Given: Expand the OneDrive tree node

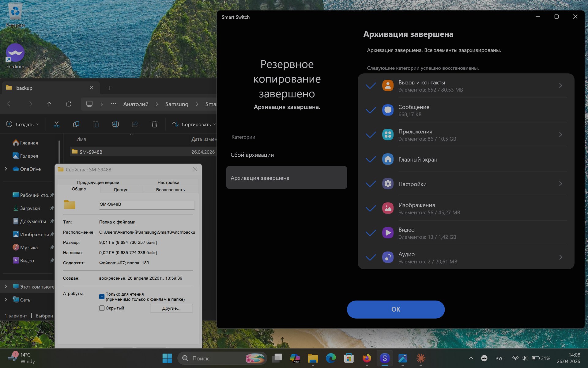Looking at the screenshot, I should coord(6,169).
